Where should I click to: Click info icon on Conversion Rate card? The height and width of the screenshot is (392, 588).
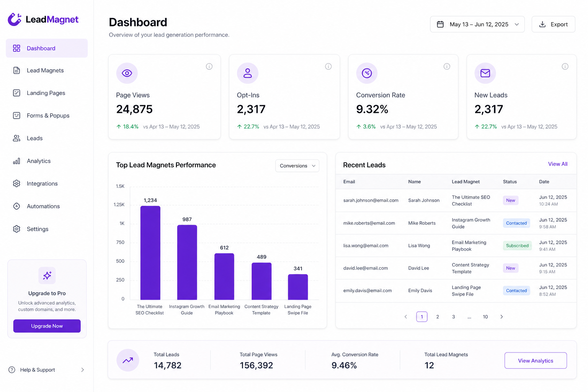click(x=447, y=67)
